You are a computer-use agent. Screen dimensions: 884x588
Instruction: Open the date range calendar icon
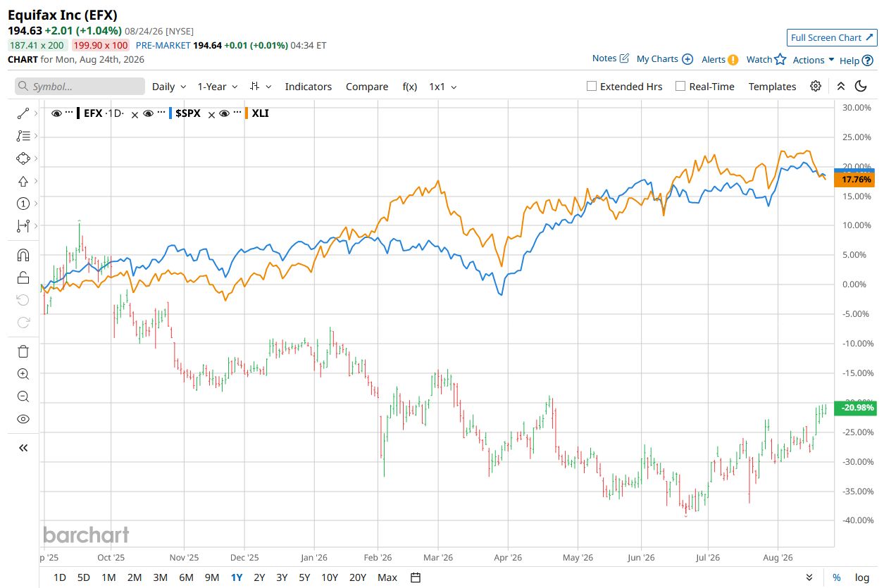click(416, 577)
